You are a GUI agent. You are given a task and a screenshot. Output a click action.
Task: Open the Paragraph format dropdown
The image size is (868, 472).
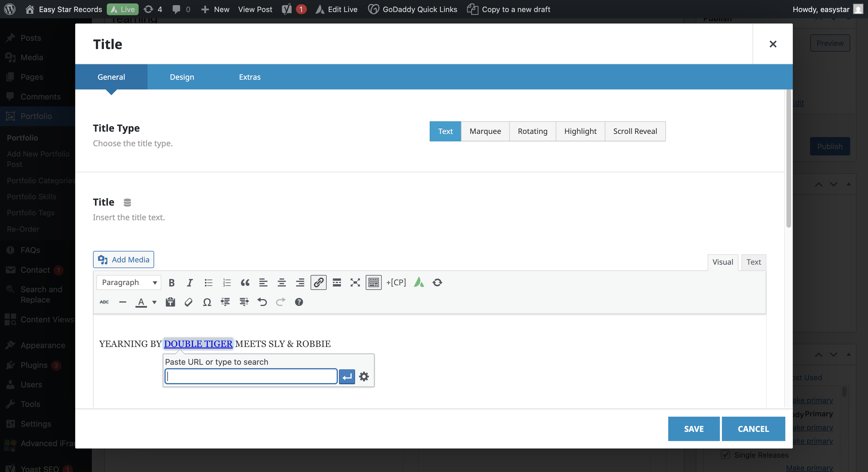tap(129, 283)
